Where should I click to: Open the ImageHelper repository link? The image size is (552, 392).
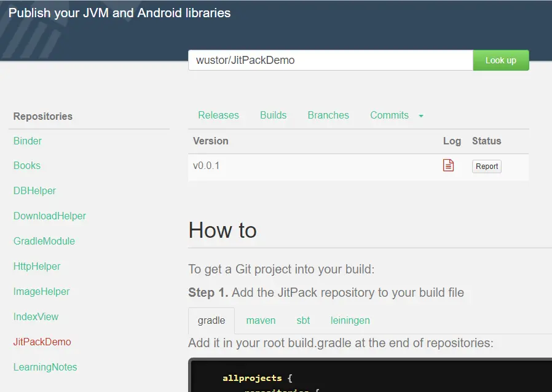click(42, 291)
